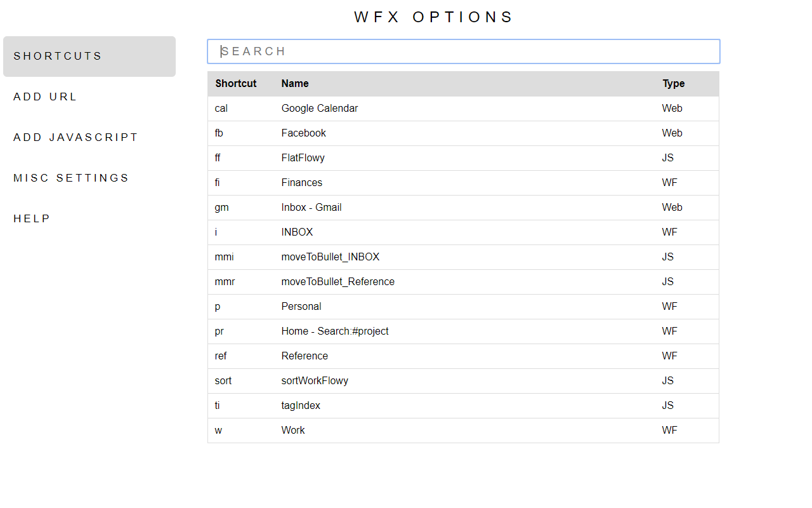Viewport: 812px width, 508px height.
Task: Switch to the Add URL section
Action: click(x=46, y=97)
